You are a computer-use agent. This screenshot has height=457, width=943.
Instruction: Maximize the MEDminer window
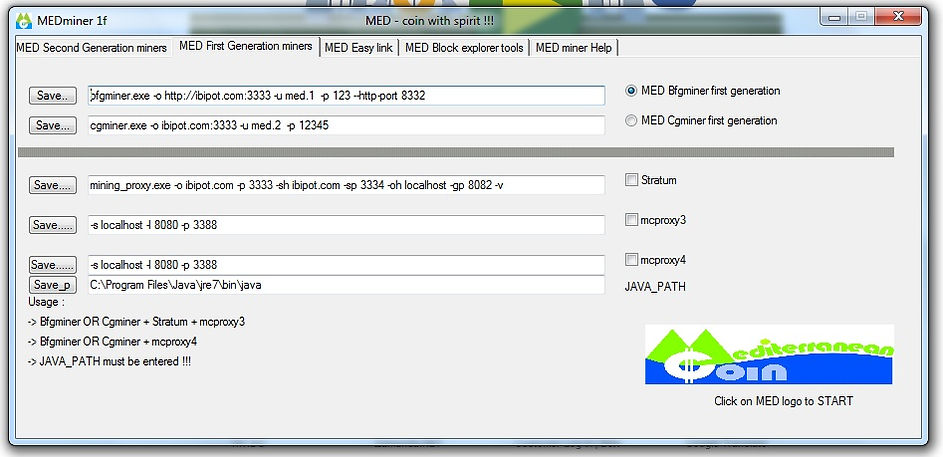click(x=861, y=17)
